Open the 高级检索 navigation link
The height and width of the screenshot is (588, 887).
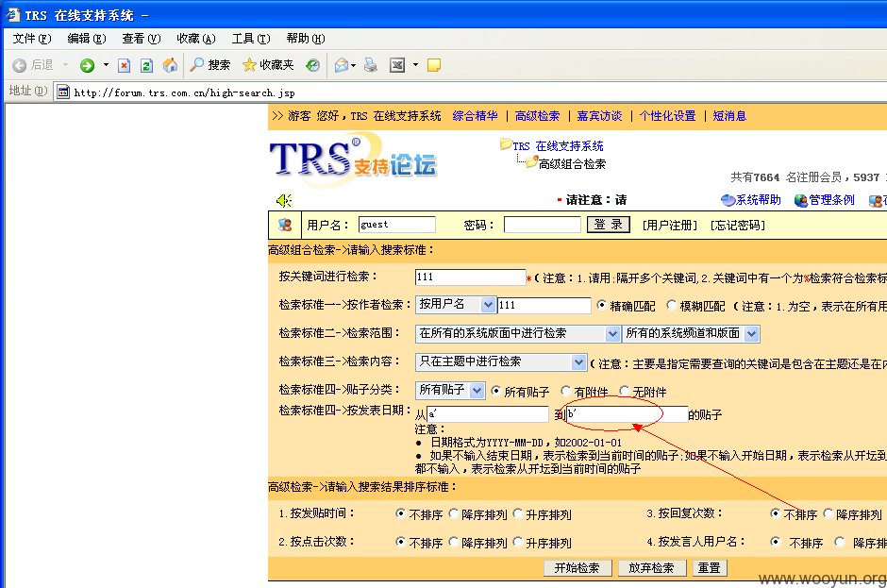tap(538, 116)
